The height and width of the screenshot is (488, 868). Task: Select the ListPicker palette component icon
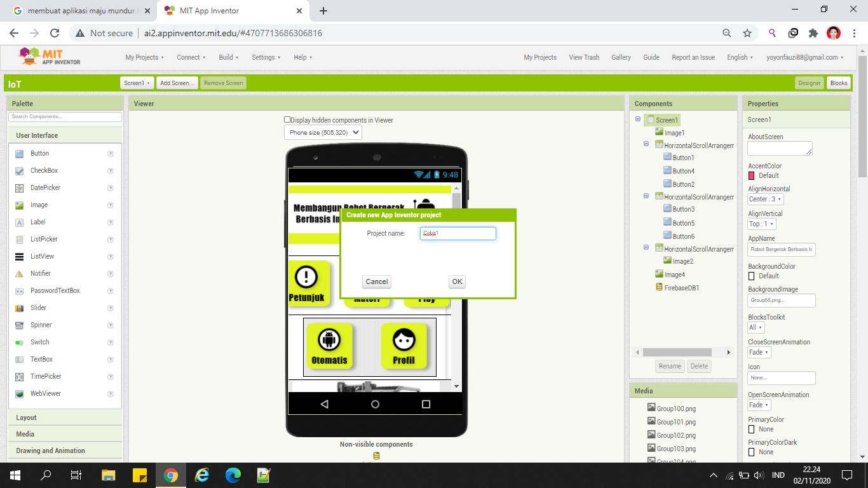coord(19,240)
